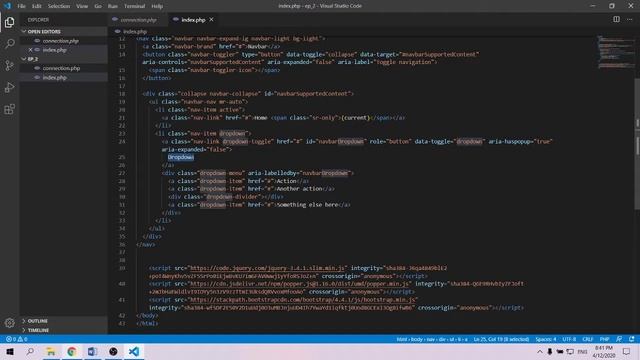
Task: Open the Run menu
Action: [113, 6]
